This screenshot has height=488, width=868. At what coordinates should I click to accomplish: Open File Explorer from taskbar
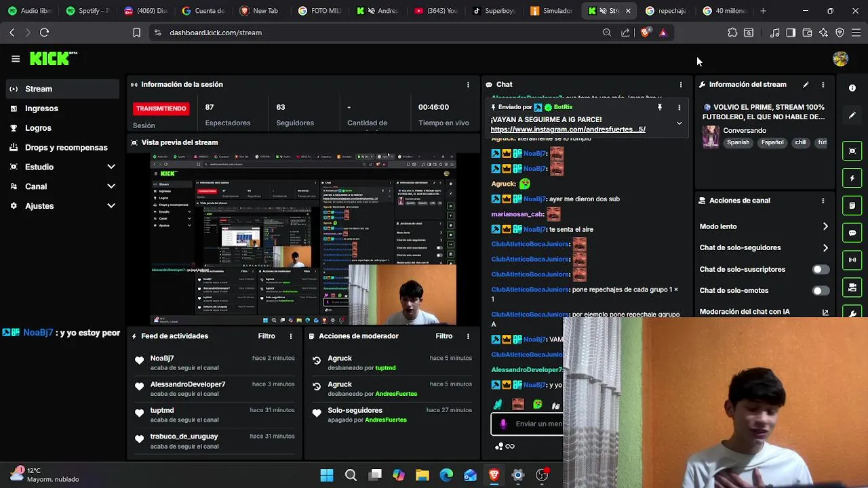coord(422,475)
